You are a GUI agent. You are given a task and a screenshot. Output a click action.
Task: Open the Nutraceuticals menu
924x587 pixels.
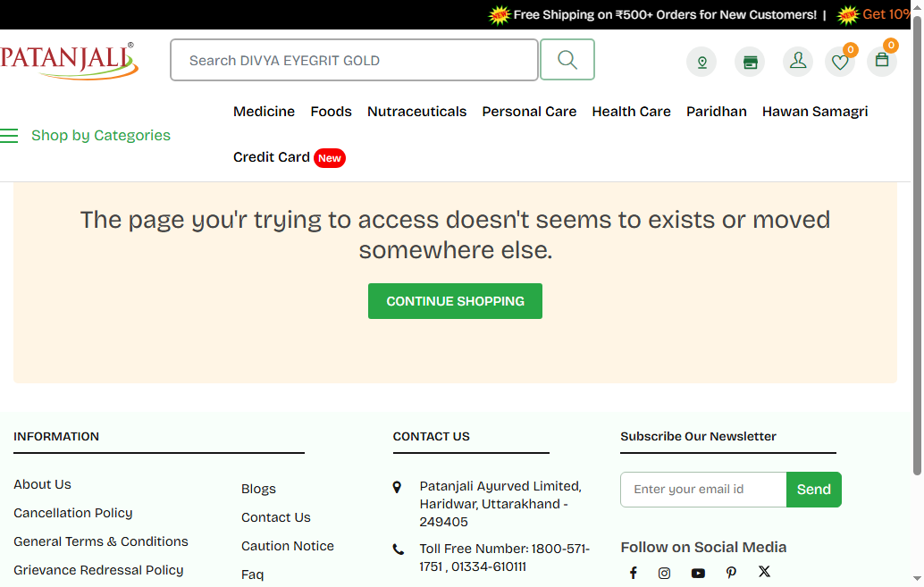coord(416,112)
